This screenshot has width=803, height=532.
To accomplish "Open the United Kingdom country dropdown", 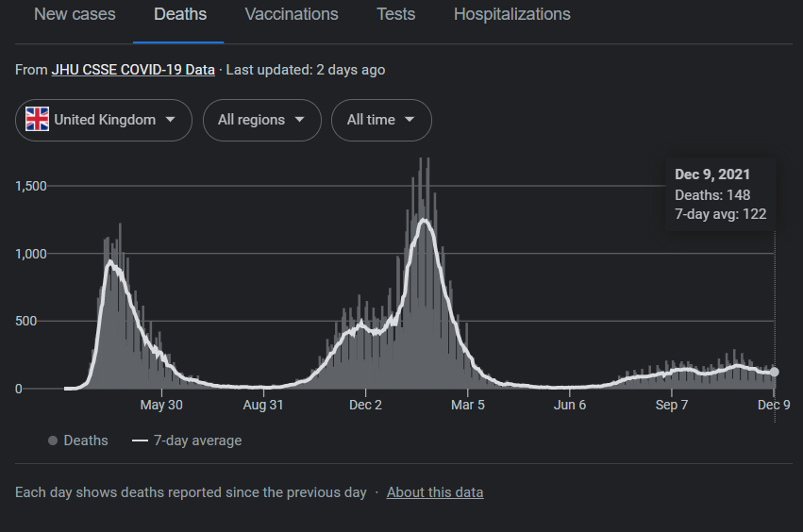I will [104, 120].
